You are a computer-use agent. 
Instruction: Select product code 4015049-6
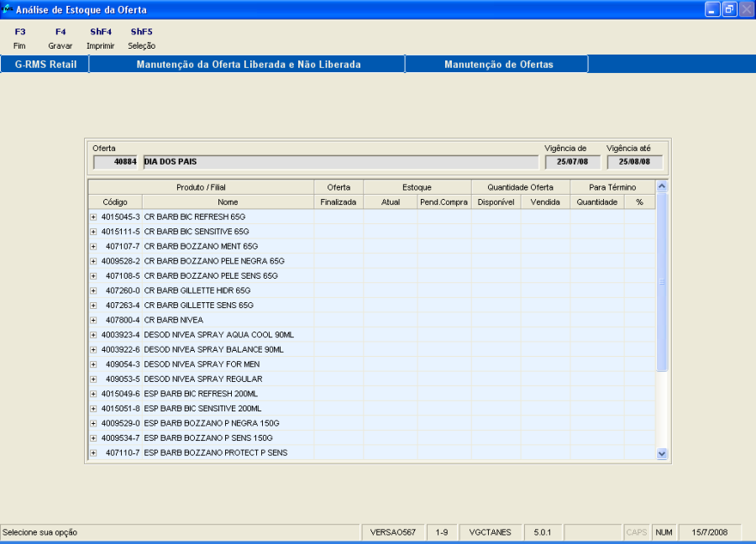[x=120, y=394]
